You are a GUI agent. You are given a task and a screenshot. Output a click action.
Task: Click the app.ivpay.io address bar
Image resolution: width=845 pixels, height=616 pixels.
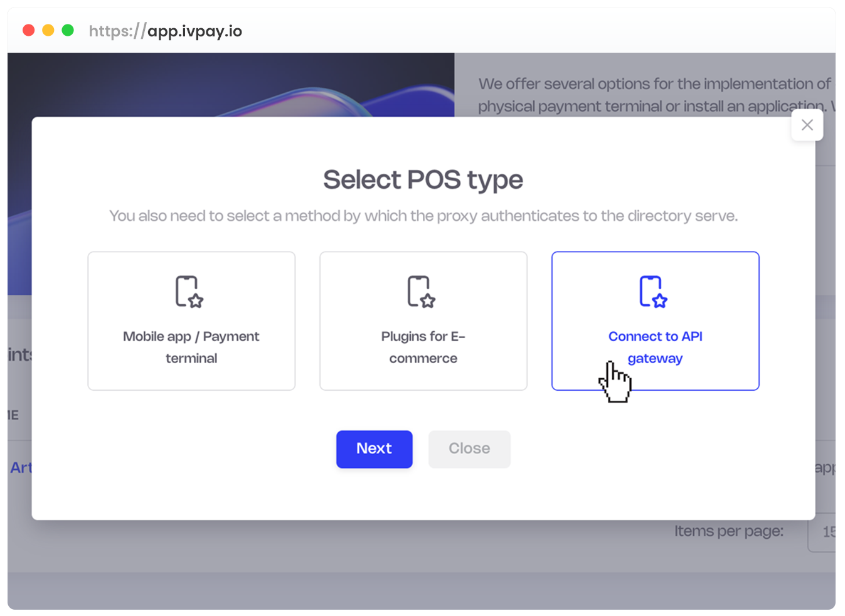click(166, 31)
